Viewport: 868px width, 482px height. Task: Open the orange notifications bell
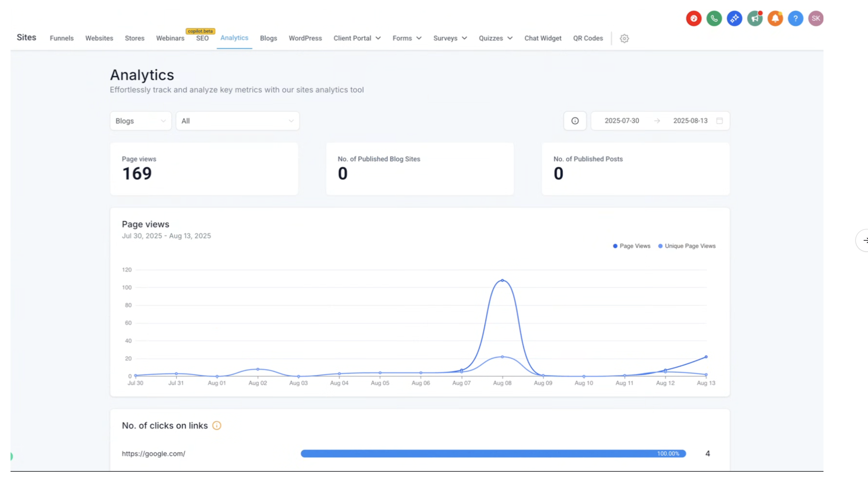tap(775, 18)
